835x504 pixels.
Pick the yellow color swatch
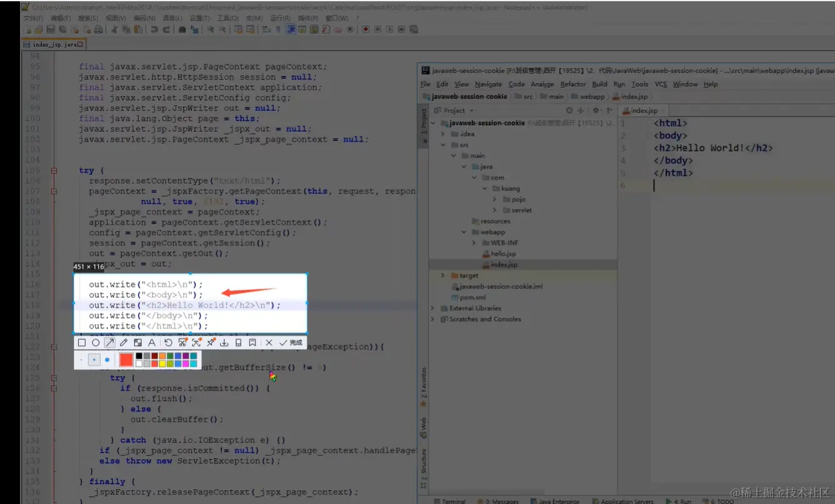(x=162, y=363)
